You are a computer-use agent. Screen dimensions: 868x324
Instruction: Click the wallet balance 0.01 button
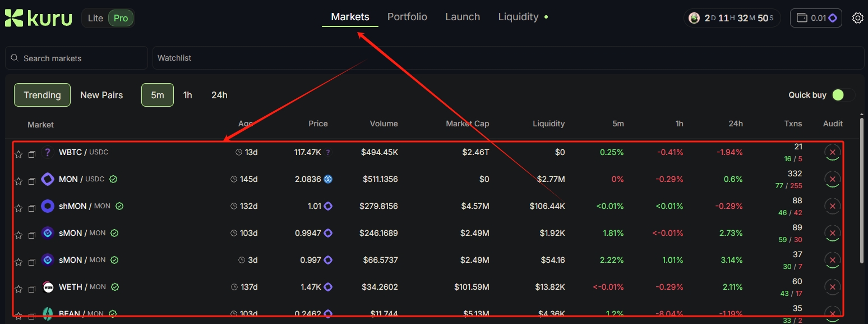pos(816,18)
